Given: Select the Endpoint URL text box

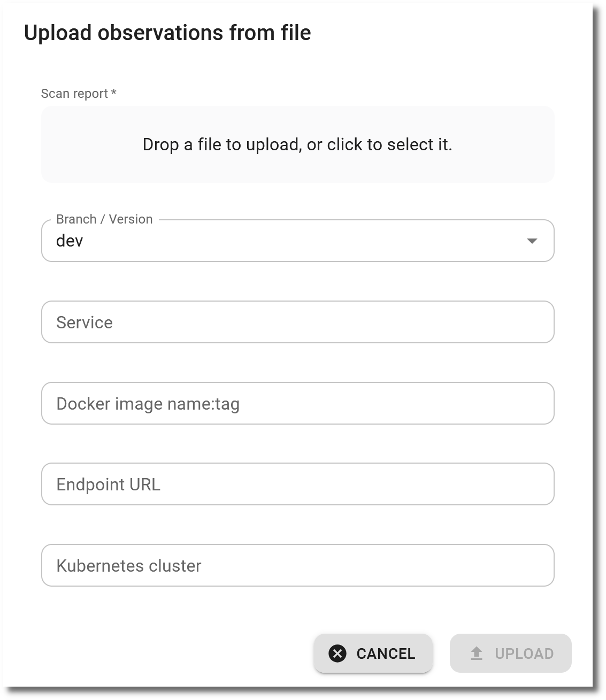Looking at the screenshot, I should [298, 484].
